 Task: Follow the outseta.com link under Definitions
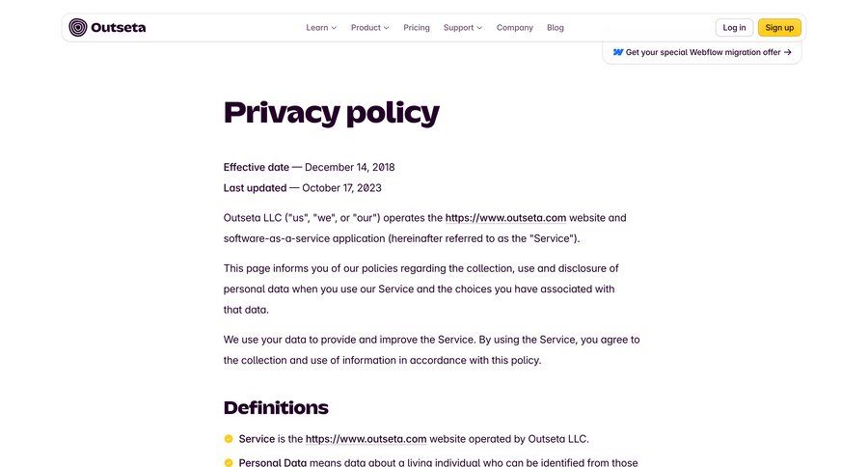(x=366, y=439)
